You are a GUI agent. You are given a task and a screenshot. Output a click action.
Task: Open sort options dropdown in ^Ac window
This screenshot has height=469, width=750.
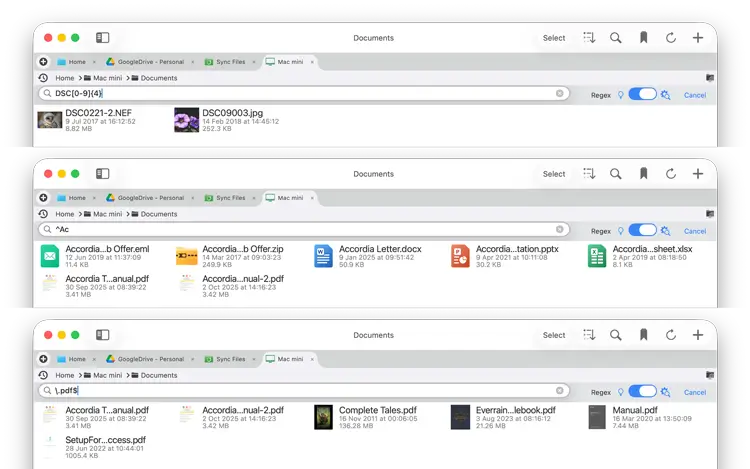pos(589,174)
